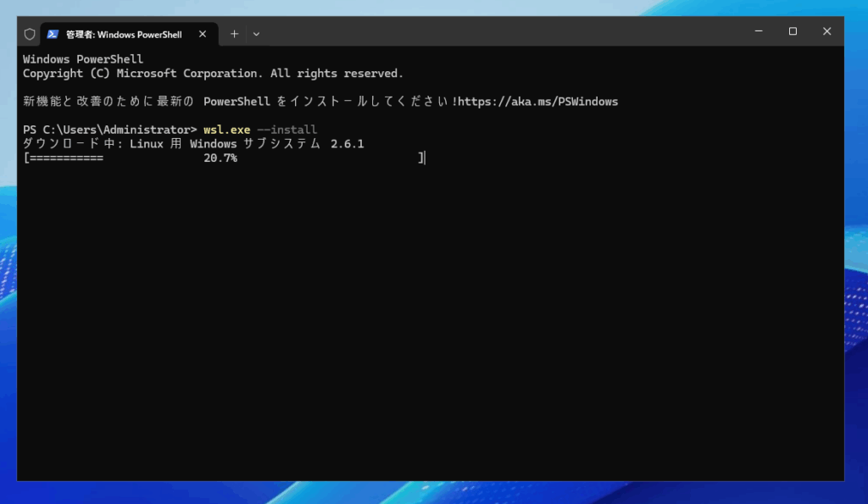The image size is (868, 504).
Task: Click the administrator shield icon in title bar
Action: (30, 34)
